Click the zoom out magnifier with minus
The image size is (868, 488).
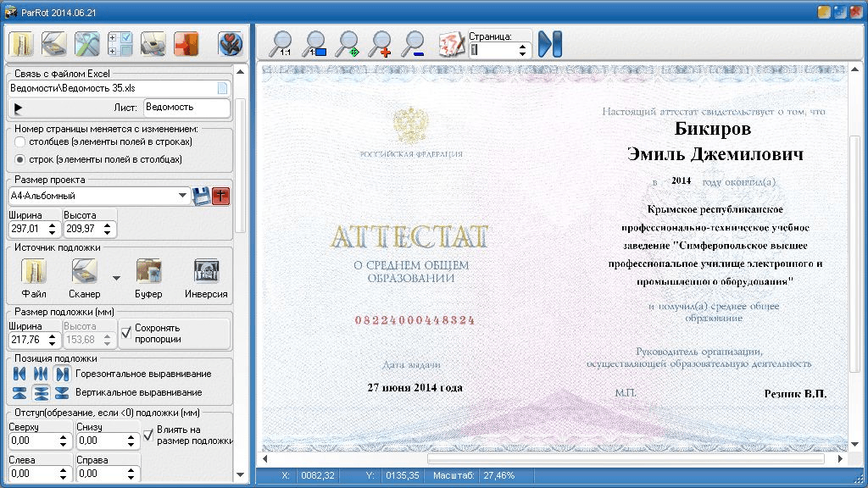[x=414, y=43]
